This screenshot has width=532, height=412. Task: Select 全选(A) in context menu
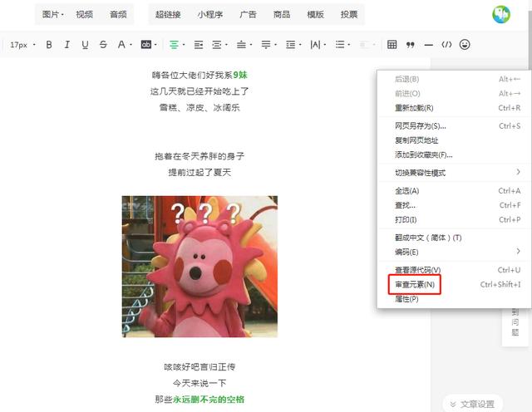[454, 191]
